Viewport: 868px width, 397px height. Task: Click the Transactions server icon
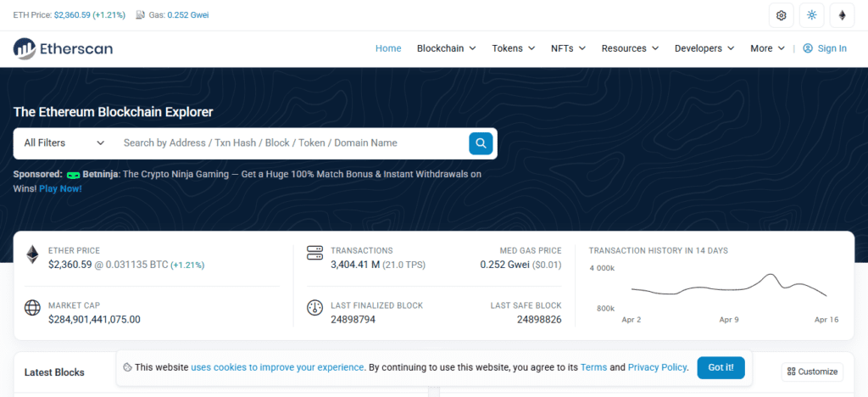tap(314, 253)
